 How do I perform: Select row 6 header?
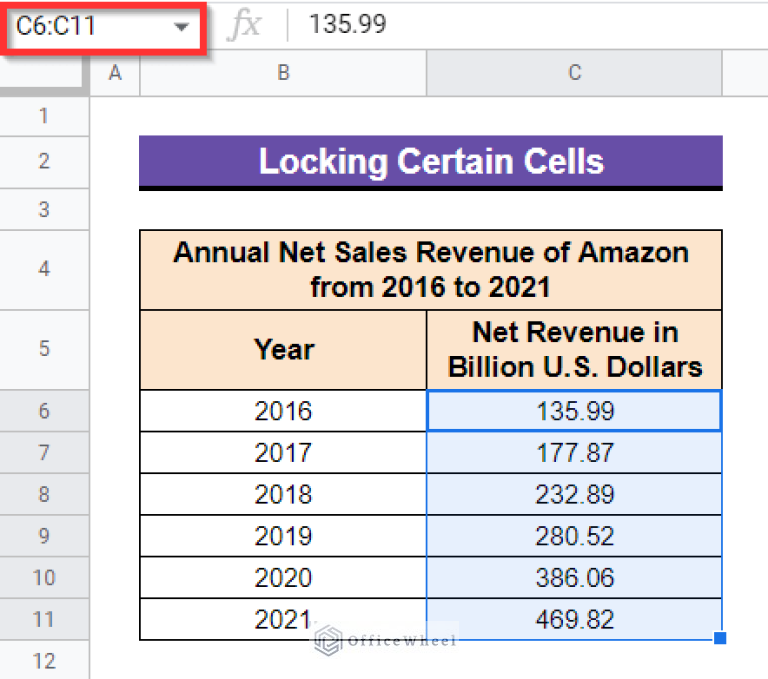point(45,411)
